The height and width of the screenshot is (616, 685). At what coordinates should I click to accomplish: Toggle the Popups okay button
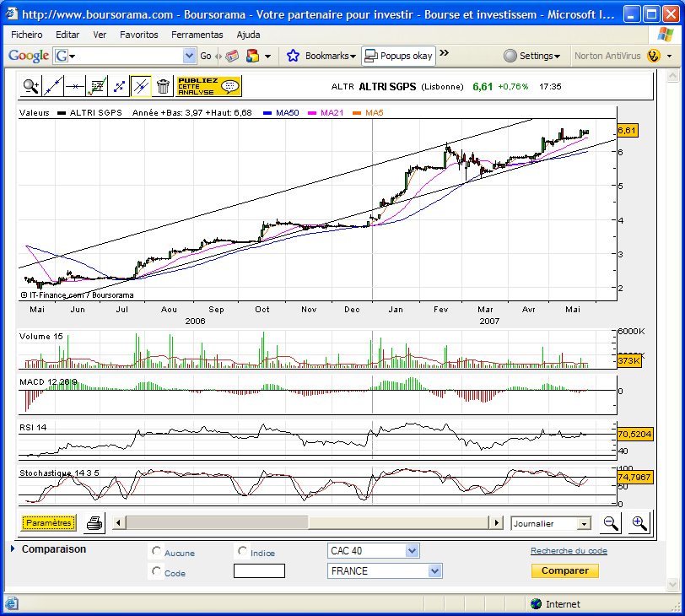(x=398, y=56)
